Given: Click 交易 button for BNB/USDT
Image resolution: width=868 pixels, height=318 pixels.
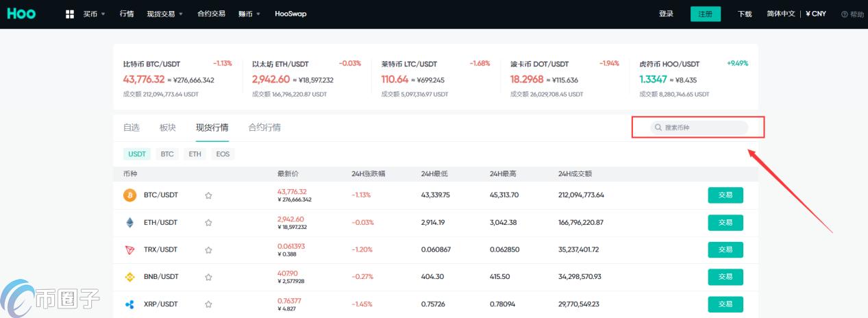Looking at the screenshot, I should [726, 277].
